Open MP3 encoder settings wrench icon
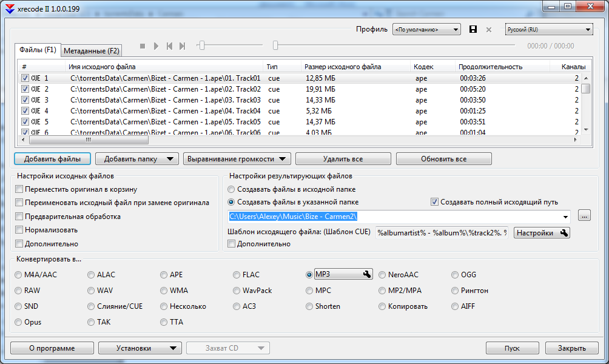Screen dimensions: 609x364 pyautogui.click(x=366, y=274)
